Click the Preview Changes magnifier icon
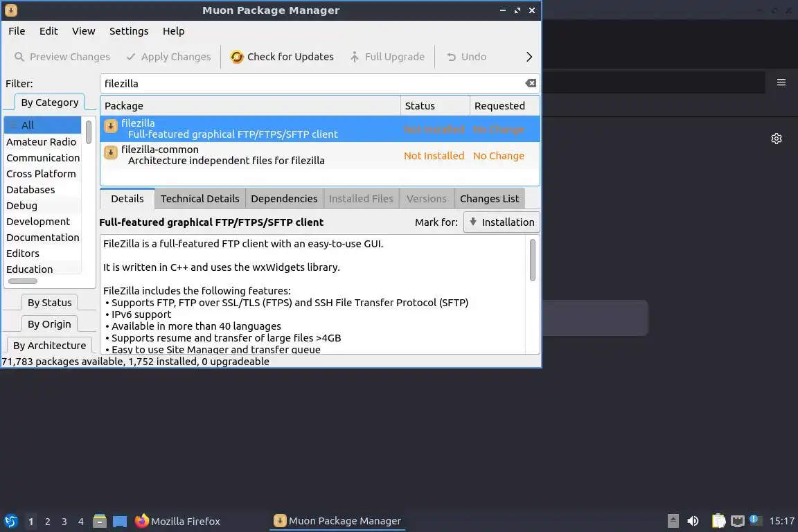The width and height of the screenshot is (798, 532). point(19,57)
